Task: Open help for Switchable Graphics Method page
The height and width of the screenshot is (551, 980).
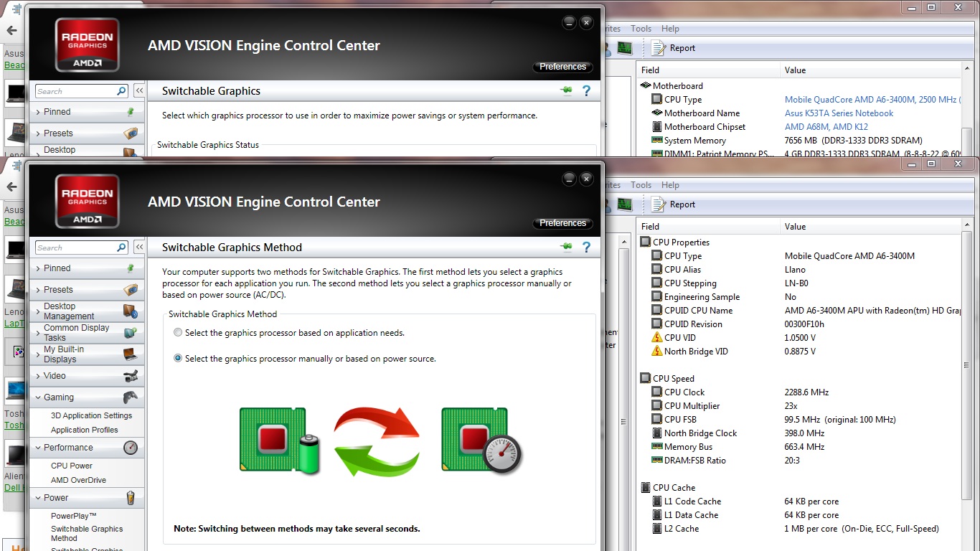Action: click(x=586, y=248)
